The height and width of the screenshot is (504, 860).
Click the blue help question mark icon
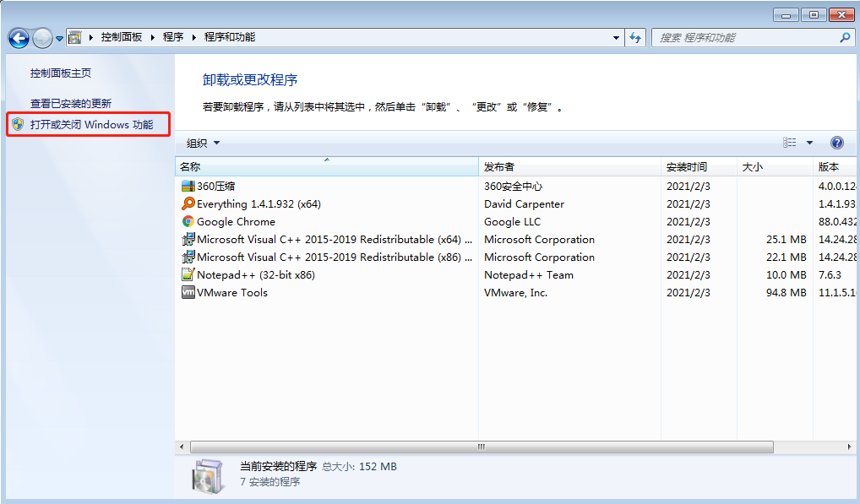pyautogui.click(x=837, y=143)
